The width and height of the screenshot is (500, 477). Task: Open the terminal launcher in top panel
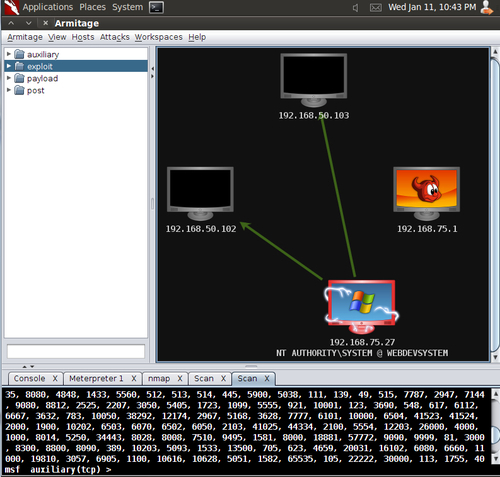(156, 7)
